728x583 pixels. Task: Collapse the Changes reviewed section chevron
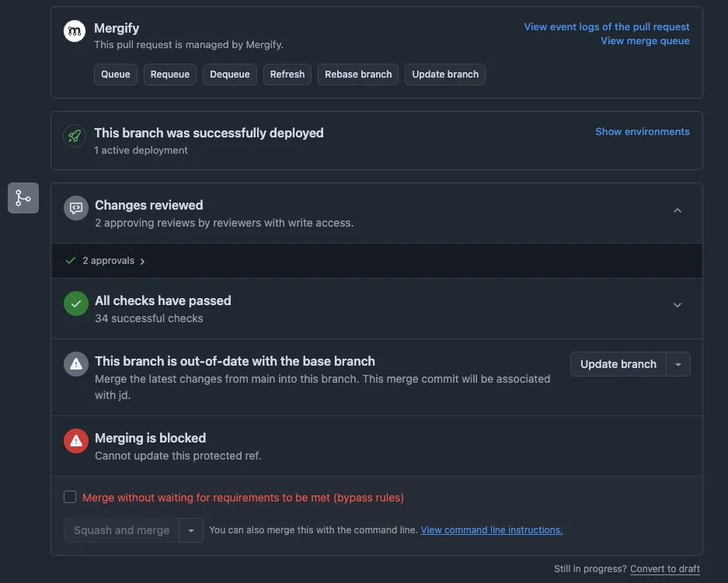pos(677,210)
